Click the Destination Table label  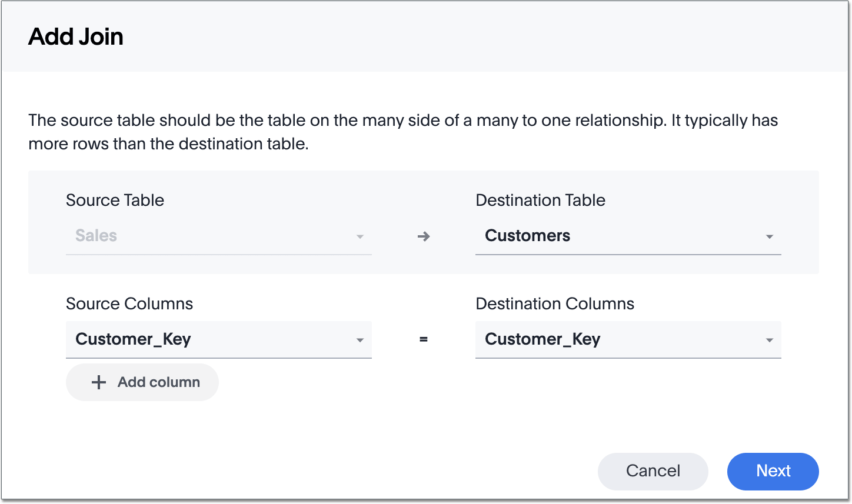click(540, 201)
